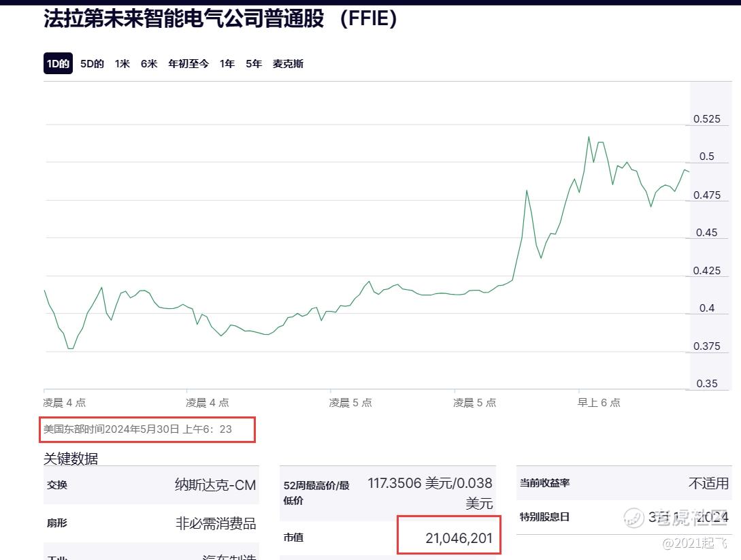
Task: Click the 市值 row label
Action: (293, 538)
